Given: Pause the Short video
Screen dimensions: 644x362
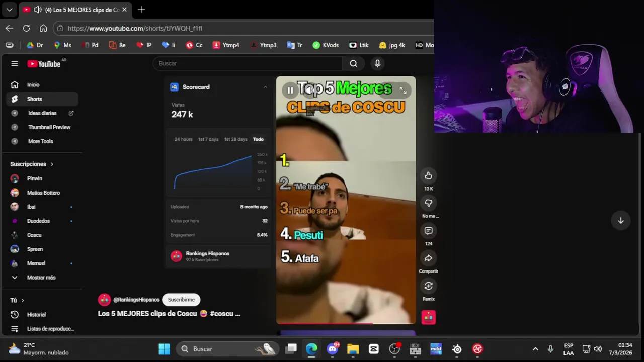Looking at the screenshot, I should (290, 90).
